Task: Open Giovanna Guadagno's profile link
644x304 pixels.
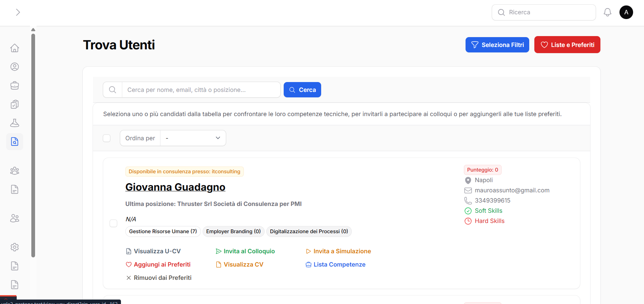Action: click(175, 187)
